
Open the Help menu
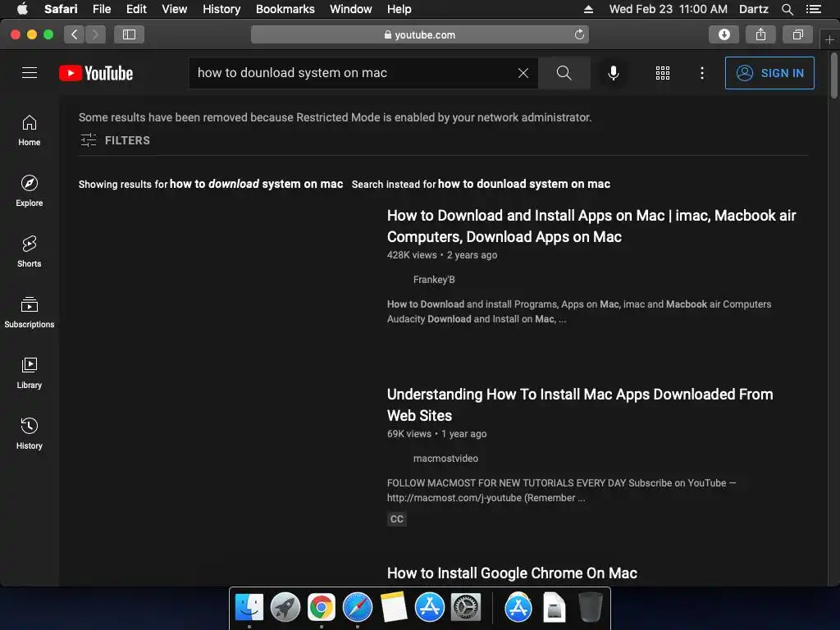tap(399, 9)
